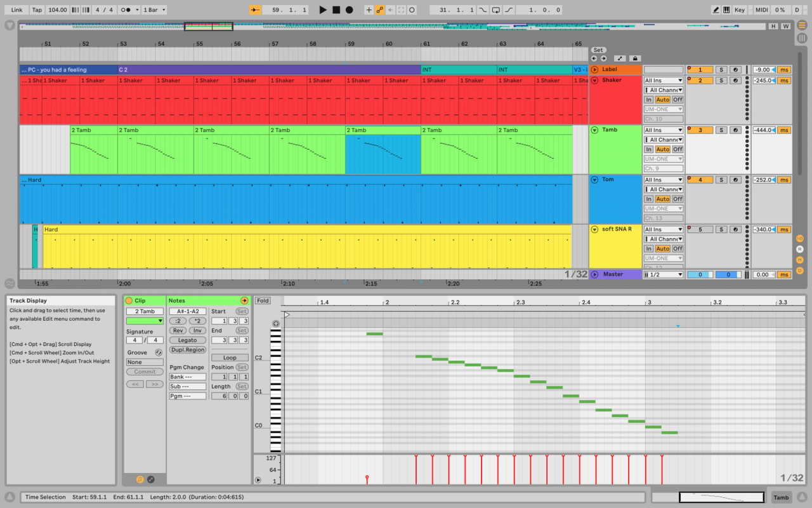Toggle the piano roll headphone preview

[276, 324]
